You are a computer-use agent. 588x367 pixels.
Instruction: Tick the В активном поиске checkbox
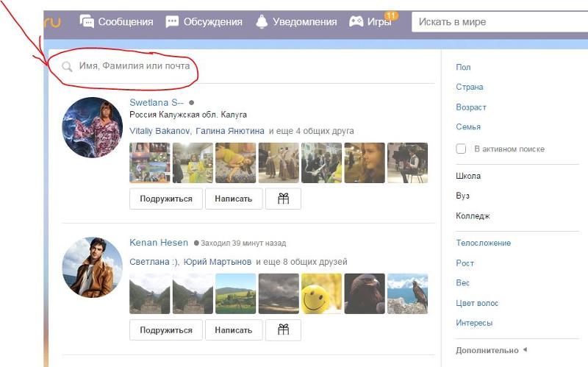(461, 149)
